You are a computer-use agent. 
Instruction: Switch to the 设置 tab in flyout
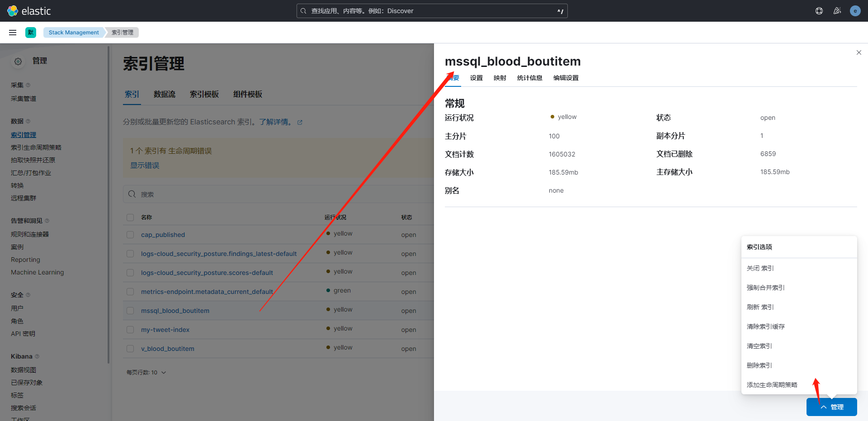476,78
